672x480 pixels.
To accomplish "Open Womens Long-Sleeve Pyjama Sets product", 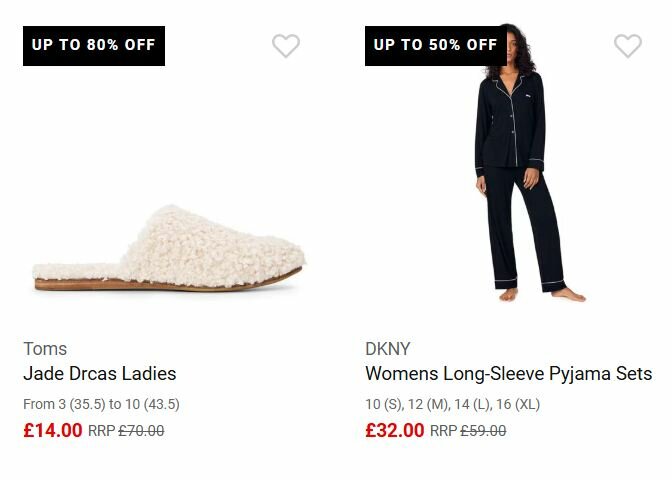I will (x=508, y=374).
